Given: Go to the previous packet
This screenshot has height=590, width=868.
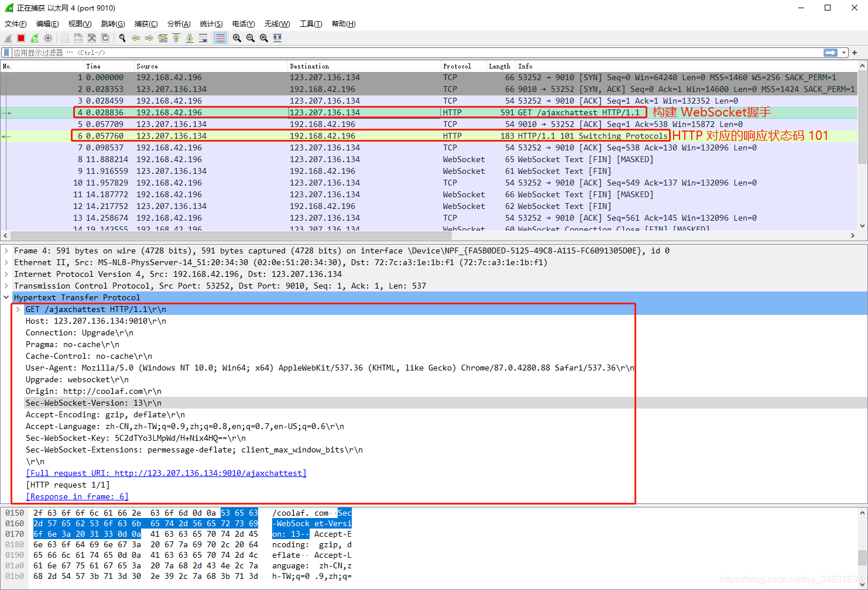Looking at the screenshot, I should coord(136,37).
